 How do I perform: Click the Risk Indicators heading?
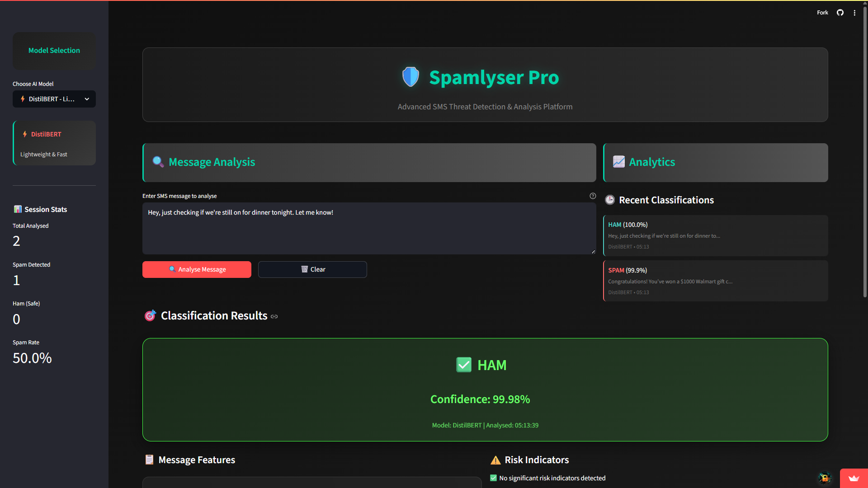tap(537, 460)
